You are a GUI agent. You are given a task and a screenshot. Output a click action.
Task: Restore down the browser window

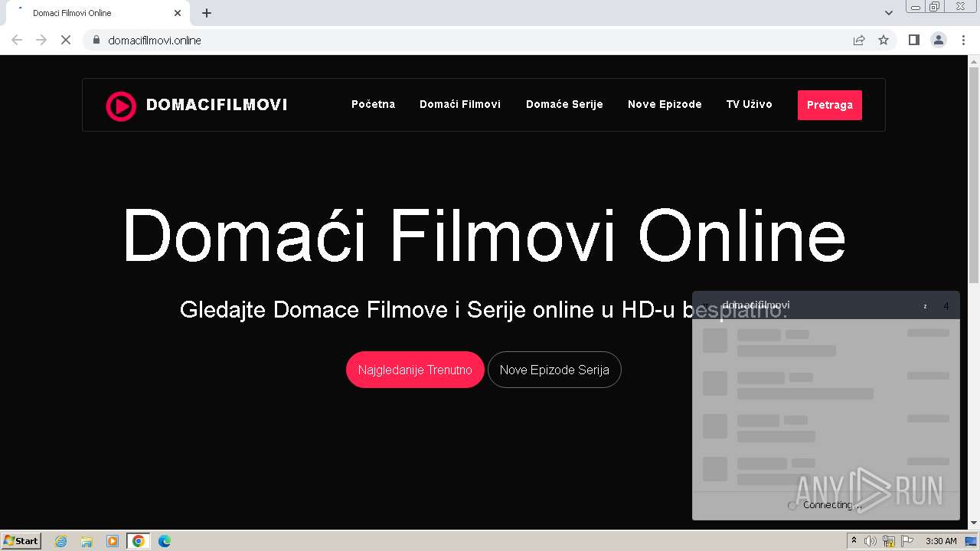tap(935, 6)
